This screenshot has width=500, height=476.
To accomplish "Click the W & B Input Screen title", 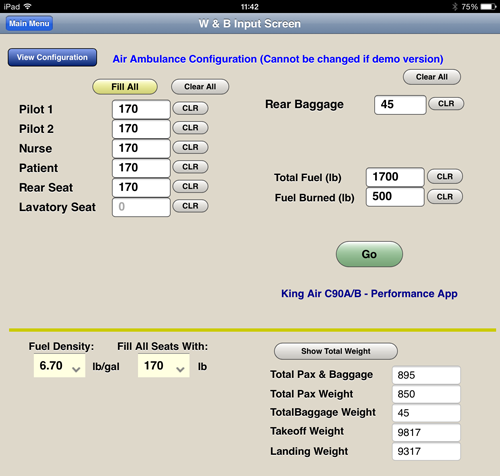I will [x=250, y=24].
